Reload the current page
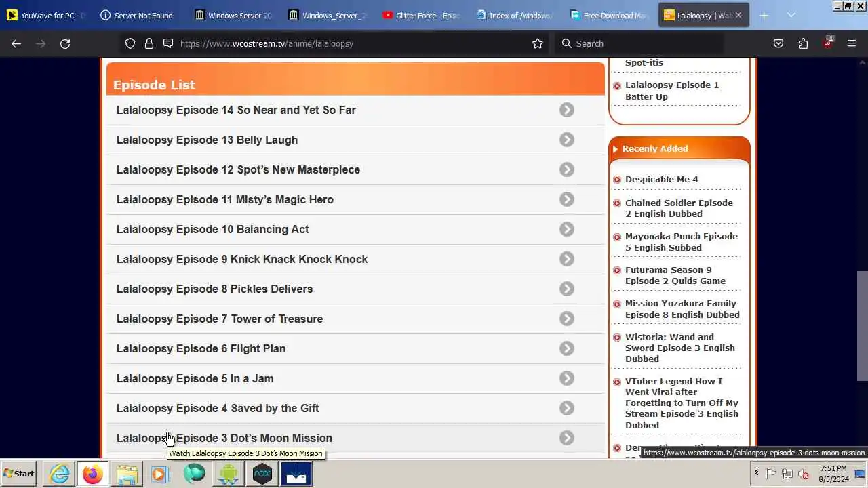The height and width of the screenshot is (488, 868). (x=65, y=43)
